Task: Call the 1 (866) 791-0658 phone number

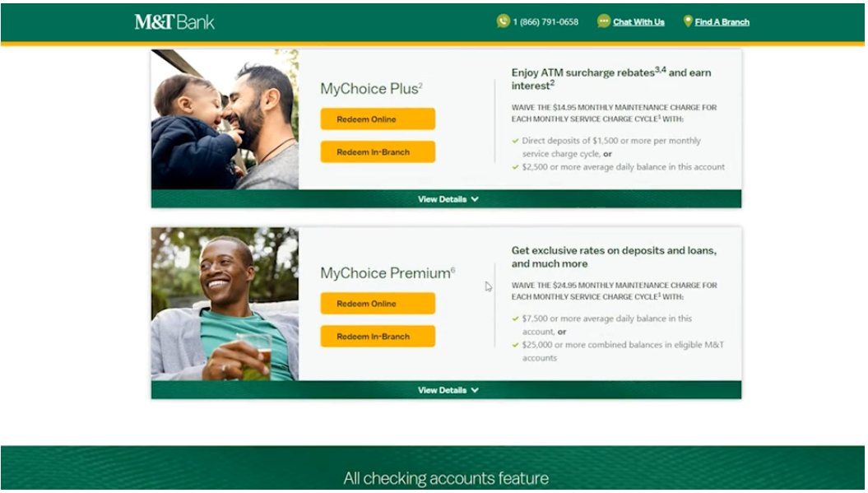Action: [x=545, y=22]
